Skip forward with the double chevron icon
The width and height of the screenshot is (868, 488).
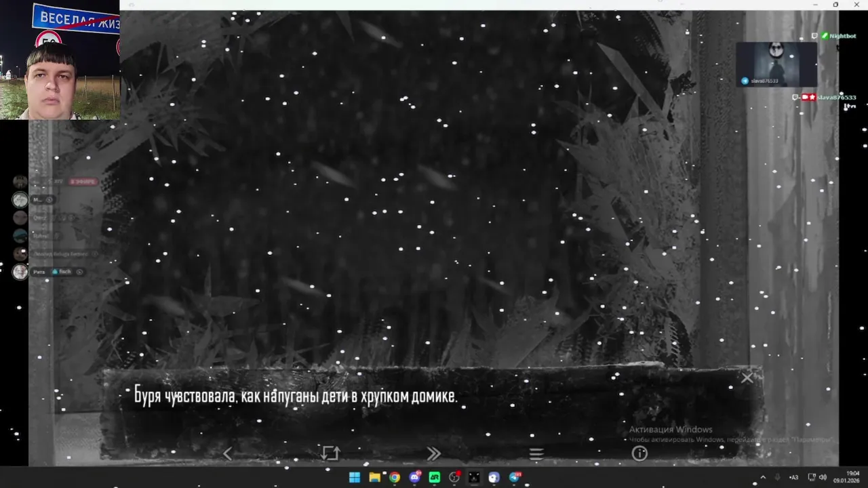(433, 453)
